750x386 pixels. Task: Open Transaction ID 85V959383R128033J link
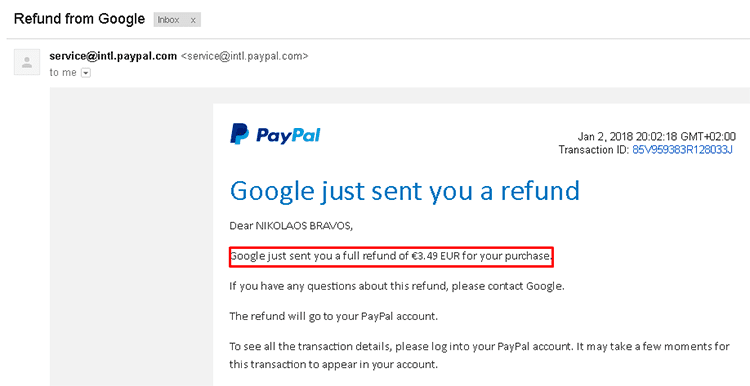(x=683, y=150)
